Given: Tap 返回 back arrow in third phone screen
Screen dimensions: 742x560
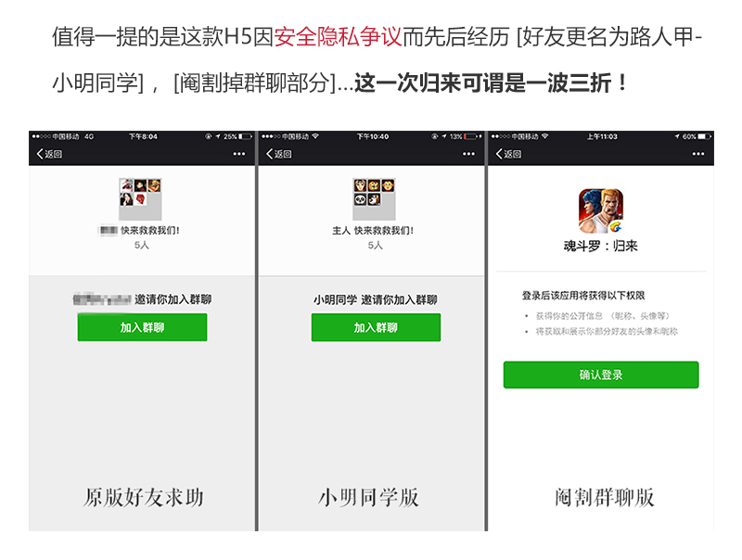Looking at the screenshot, I should pyautogui.click(x=508, y=154).
